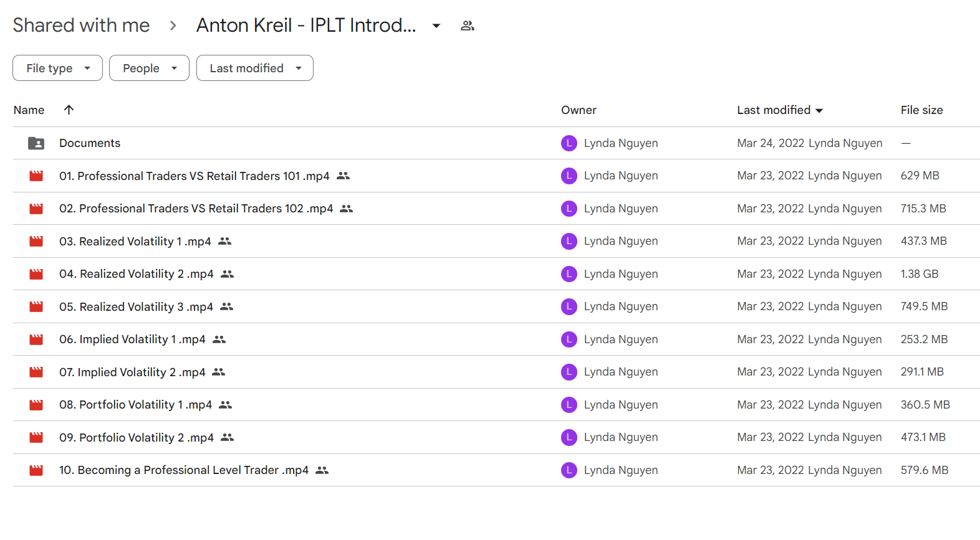Open the Last modified filter dropdown
Image resolution: width=980 pixels, height=540 pixels.
click(x=255, y=68)
